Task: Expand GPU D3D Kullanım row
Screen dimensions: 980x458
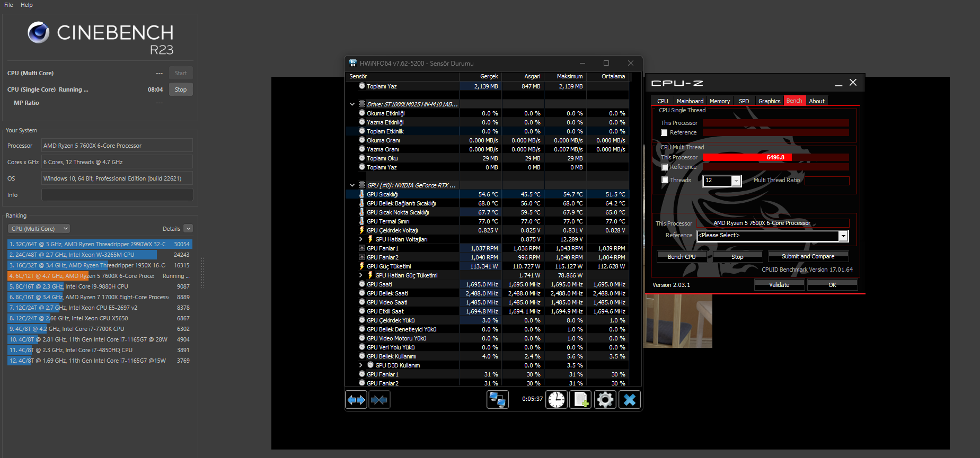Action: tap(361, 365)
